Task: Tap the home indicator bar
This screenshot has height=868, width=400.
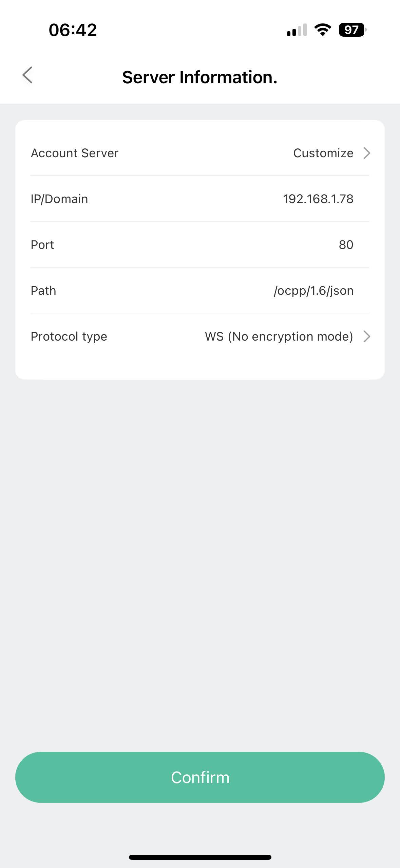Action: click(200, 857)
